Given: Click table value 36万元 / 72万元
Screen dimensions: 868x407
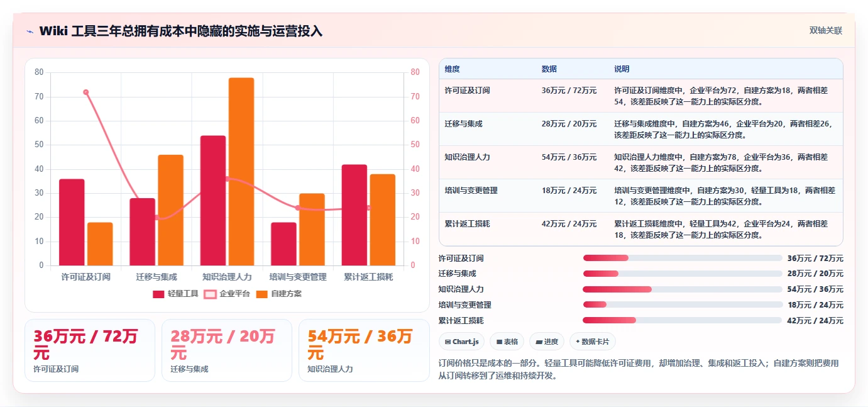Looking at the screenshot, I should pyautogui.click(x=569, y=91).
